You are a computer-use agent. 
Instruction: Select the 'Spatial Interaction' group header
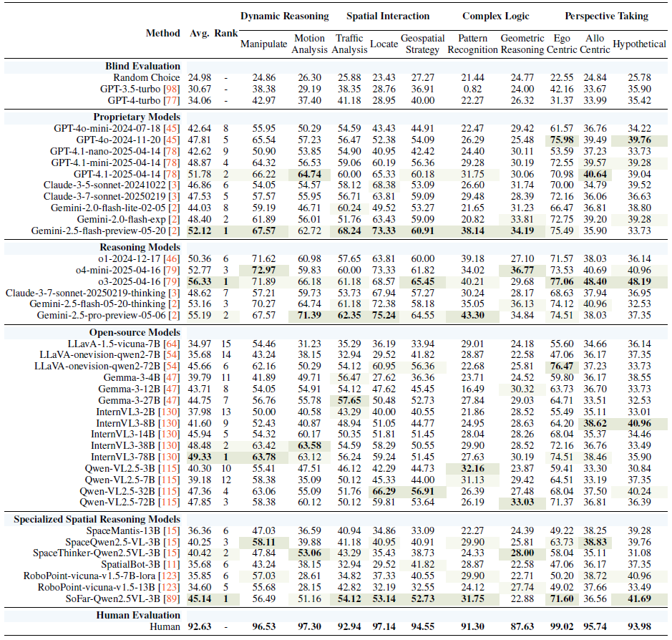click(x=388, y=16)
